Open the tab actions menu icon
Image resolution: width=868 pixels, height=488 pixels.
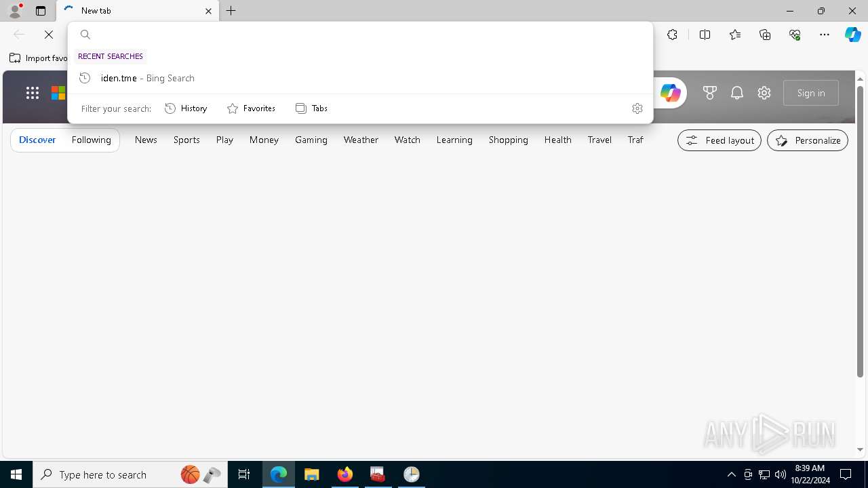(41, 11)
